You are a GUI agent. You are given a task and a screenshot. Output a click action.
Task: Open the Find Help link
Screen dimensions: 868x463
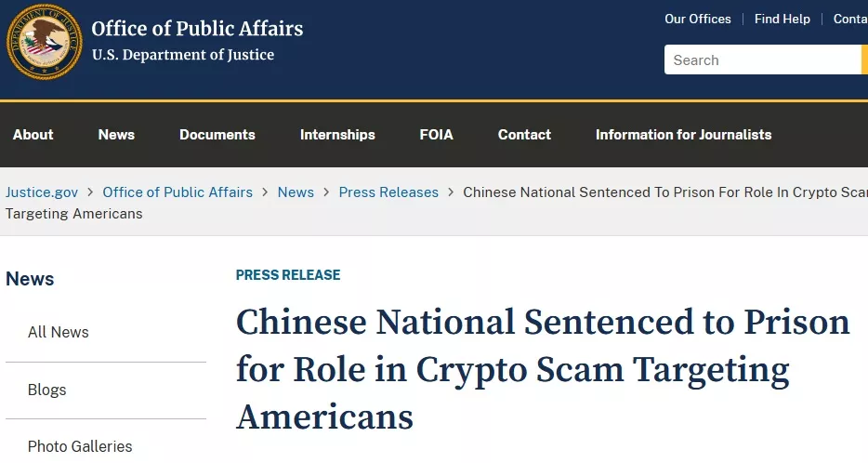click(x=782, y=19)
